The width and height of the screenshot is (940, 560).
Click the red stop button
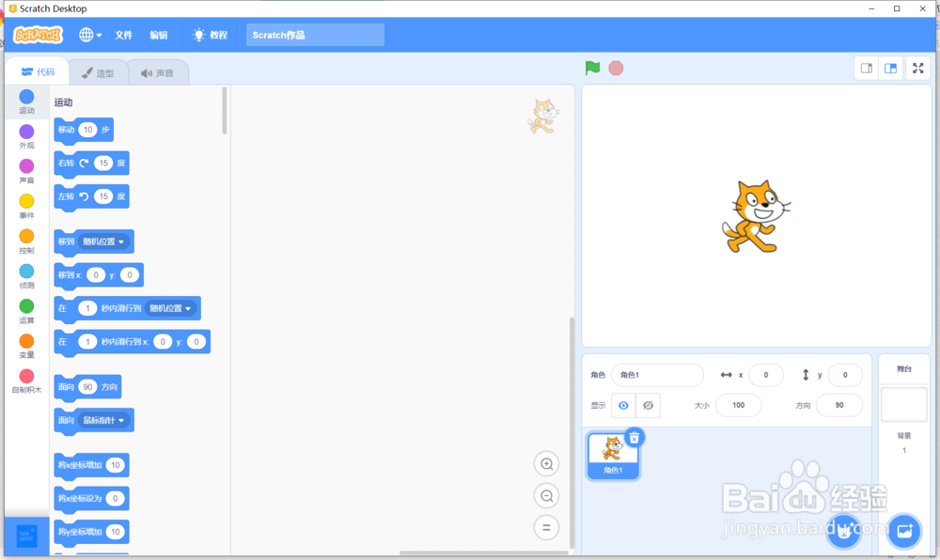coord(616,69)
